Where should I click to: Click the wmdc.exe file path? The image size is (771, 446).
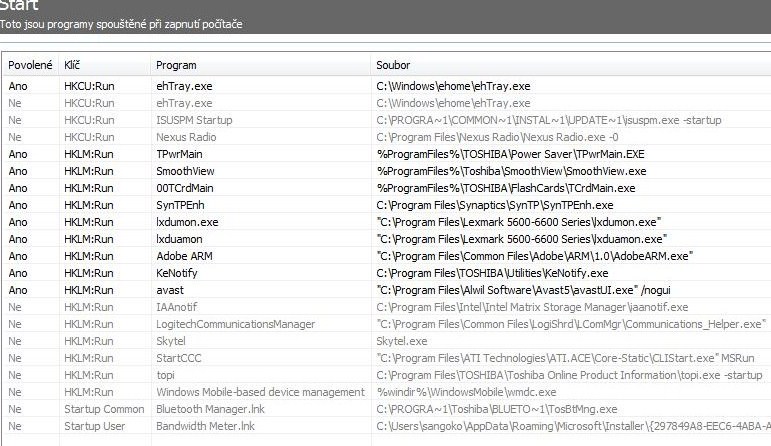tap(467, 392)
